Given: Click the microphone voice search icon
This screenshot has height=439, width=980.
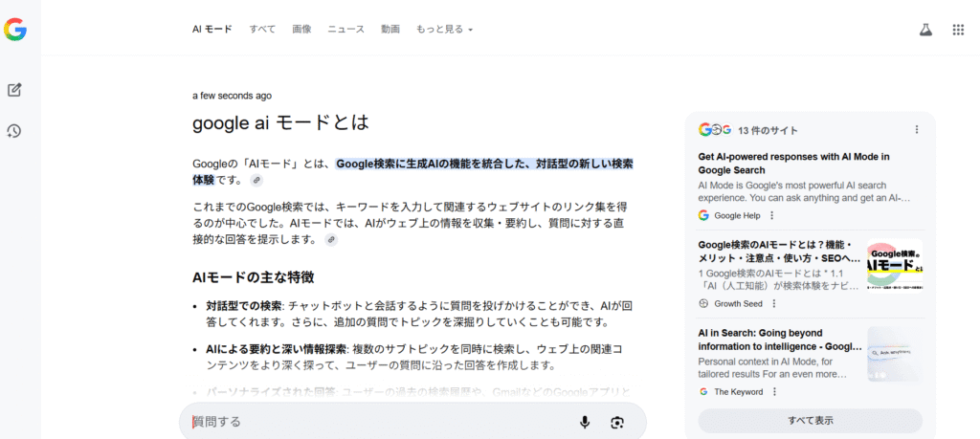Looking at the screenshot, I should tap(585, 423).
